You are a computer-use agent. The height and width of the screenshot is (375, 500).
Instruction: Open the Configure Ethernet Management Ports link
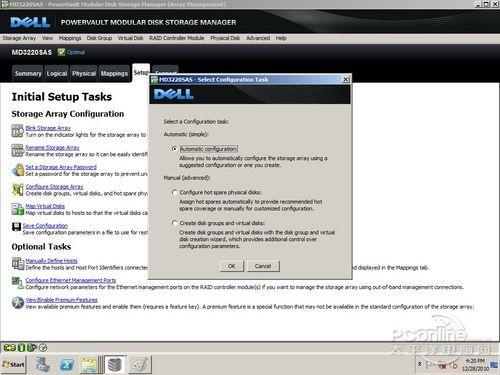pos(71,280)
